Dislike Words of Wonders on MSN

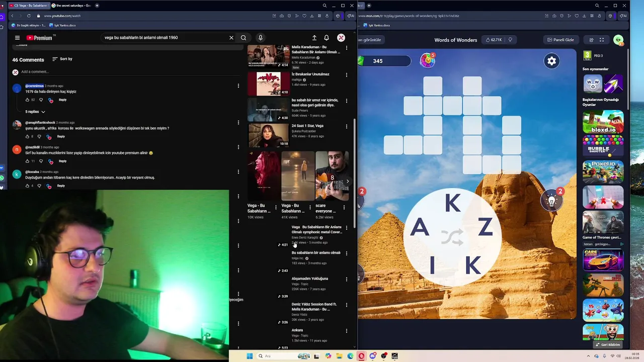[x=510, y=40]
